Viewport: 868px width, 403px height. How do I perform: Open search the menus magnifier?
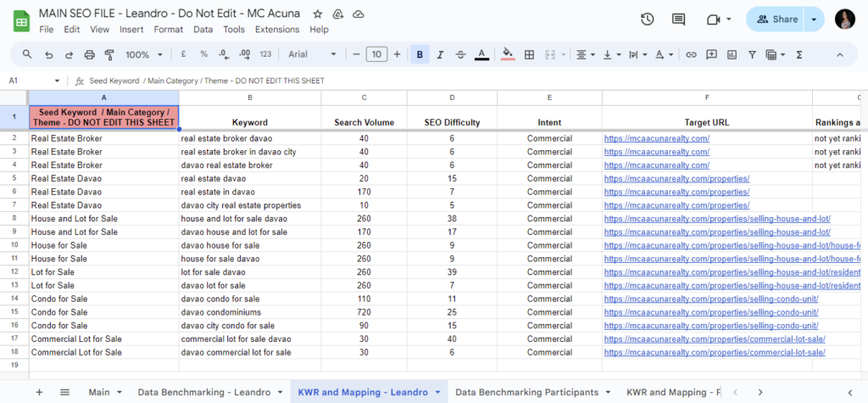click(x=27, y=54)
